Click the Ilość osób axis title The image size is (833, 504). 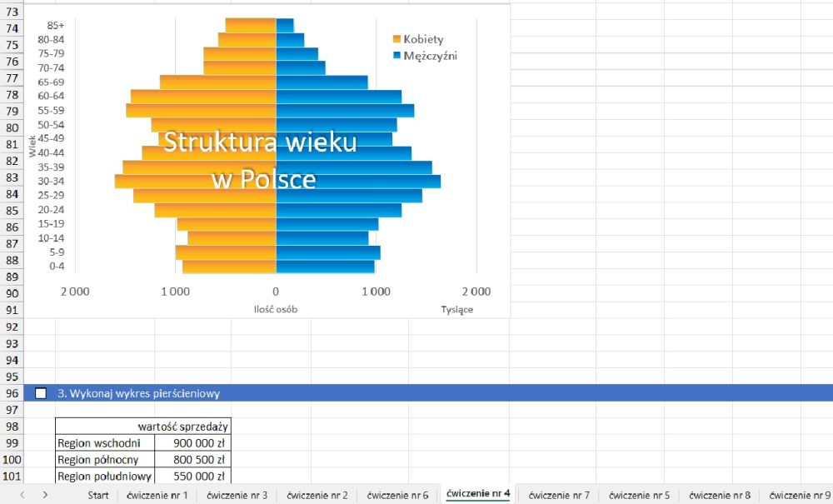click(x=275, y=309)
